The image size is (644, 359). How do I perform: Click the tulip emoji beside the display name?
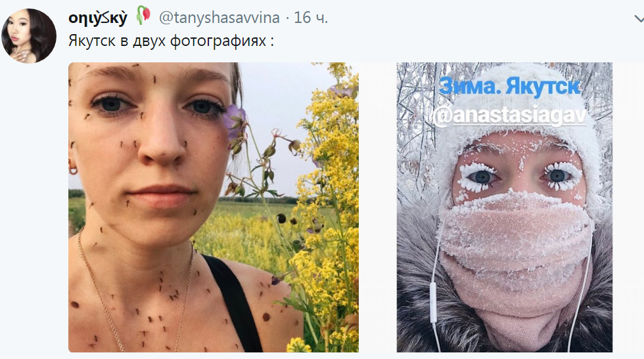(143, 15)
